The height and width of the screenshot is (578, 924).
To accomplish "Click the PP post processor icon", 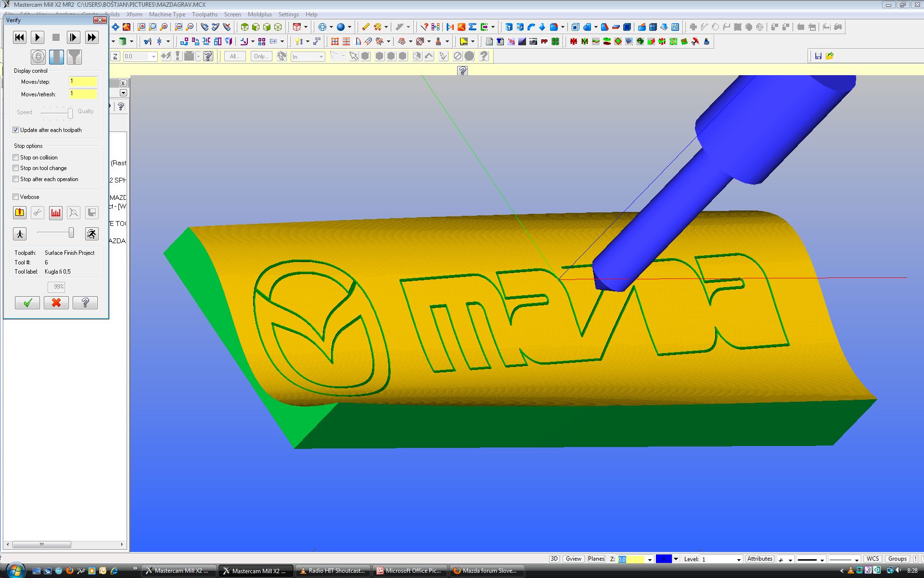I will pos(544,41).
